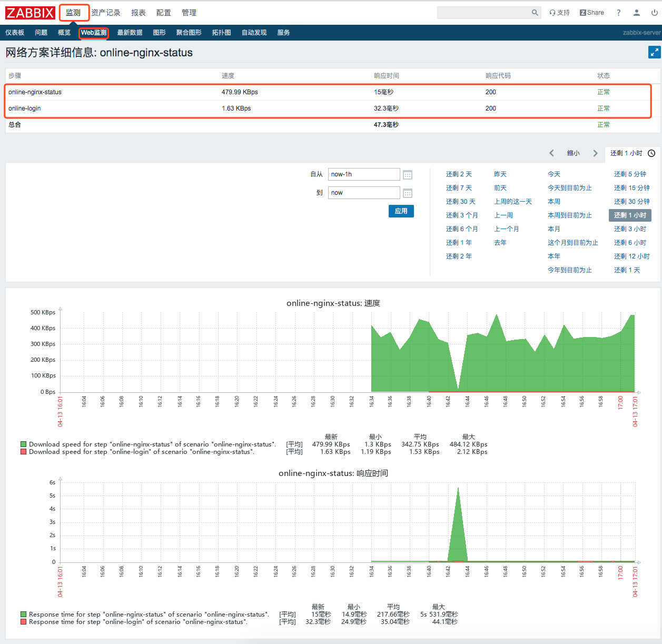Click the logout power icon

(x=654, y=13)
